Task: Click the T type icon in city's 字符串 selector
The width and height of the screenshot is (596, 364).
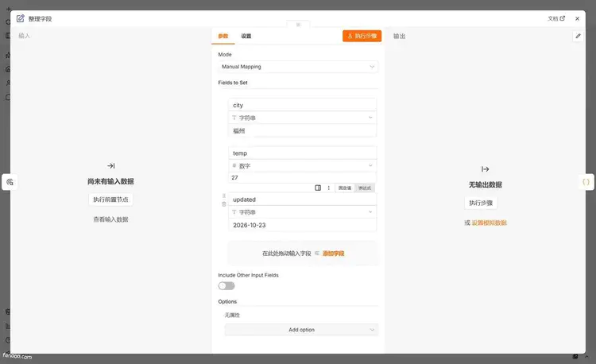Action: (x=234, y=118)
